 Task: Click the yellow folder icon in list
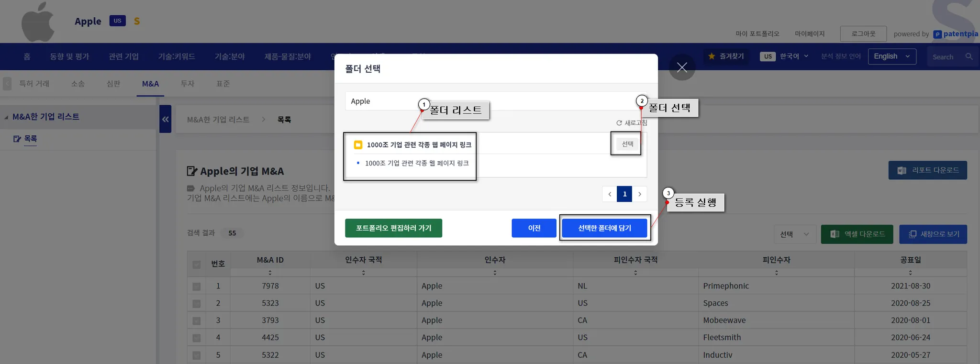coord(358,144)
